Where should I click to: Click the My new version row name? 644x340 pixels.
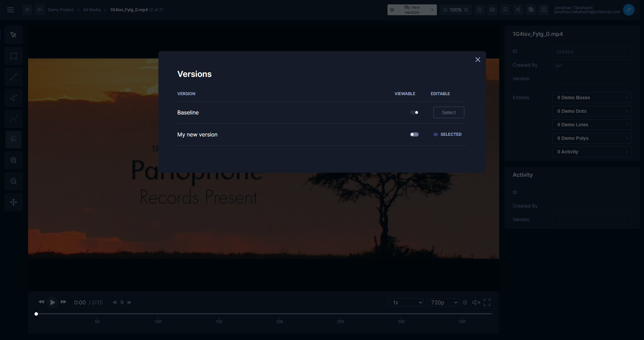point(197,134)
